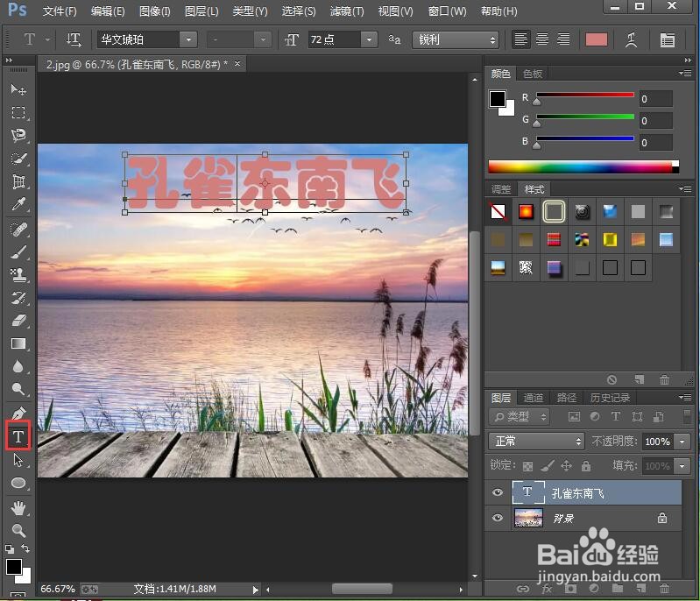Open the opacity 不透明度 dropdown arrow
700x601 pixels.
point(682,442)
